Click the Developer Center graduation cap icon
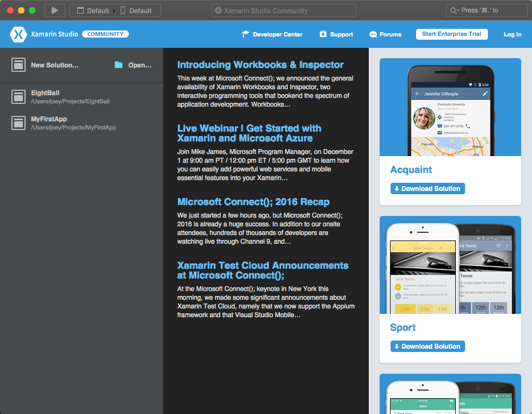 (245, 34)
